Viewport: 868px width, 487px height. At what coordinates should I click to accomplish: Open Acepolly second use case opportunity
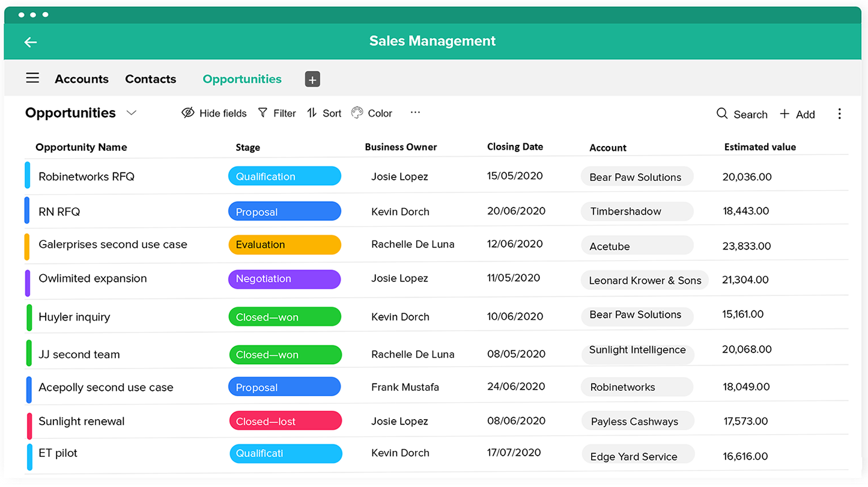pyautogui.click(x=106, y=388)
